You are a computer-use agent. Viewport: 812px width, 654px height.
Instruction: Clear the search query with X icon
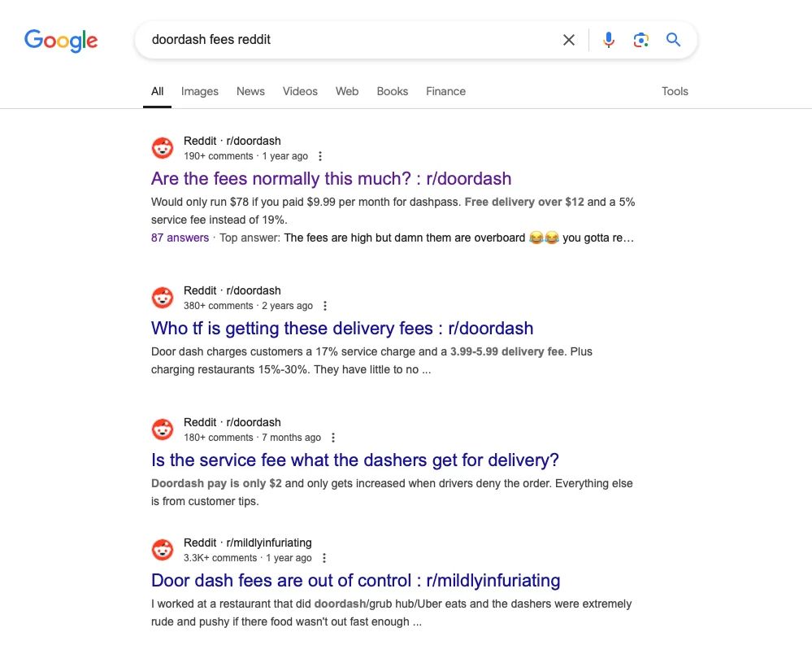tap(569, 40)
